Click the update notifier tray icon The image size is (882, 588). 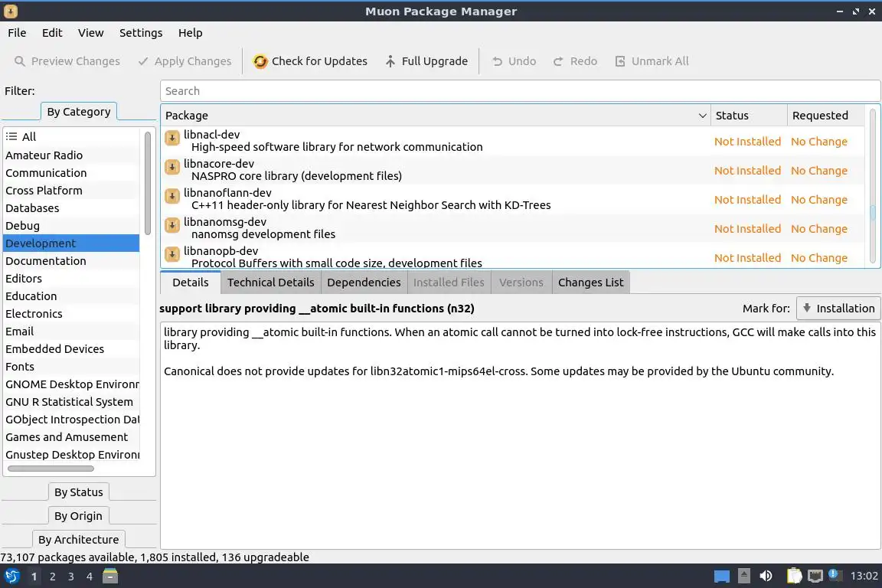coord(835,575)
